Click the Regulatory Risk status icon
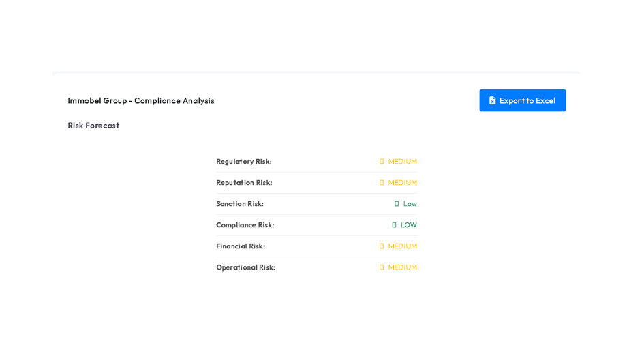This screenshot has width=644, height=363. 382,162
